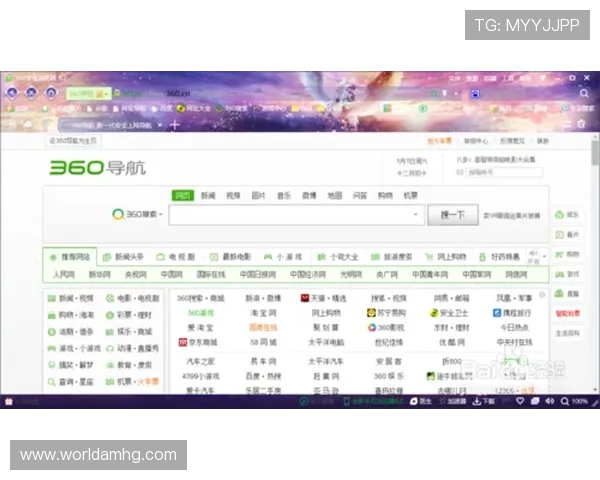The height and width of the screenshot is (480, 600).
Task: Select the 推荐网站 tab
Action: click(x=70, y=257)
